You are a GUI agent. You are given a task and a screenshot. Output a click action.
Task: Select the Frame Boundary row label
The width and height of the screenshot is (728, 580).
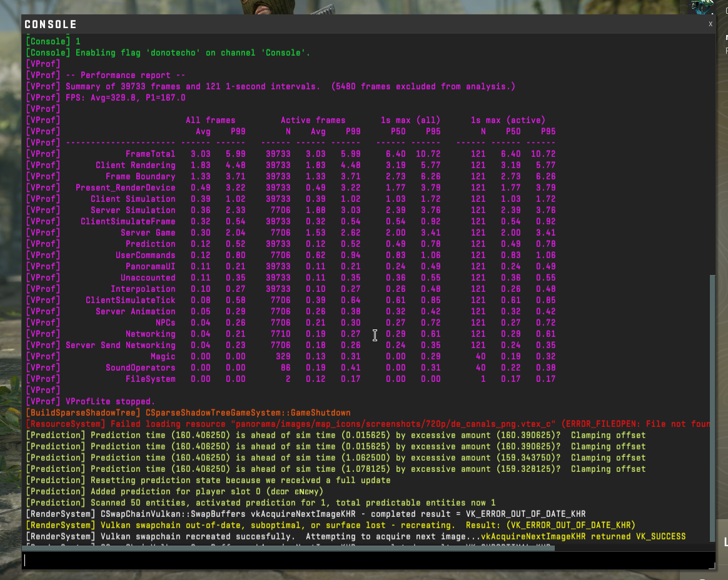[x=140, y=176]
